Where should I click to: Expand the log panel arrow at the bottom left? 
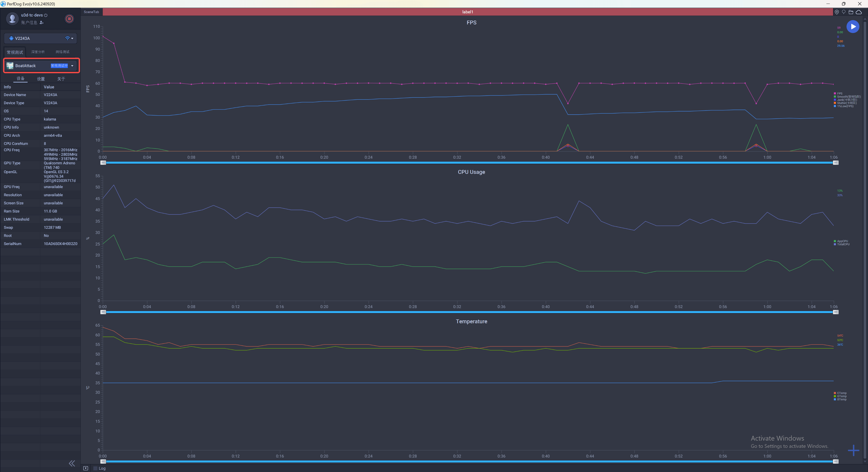[x=86, y=468]
